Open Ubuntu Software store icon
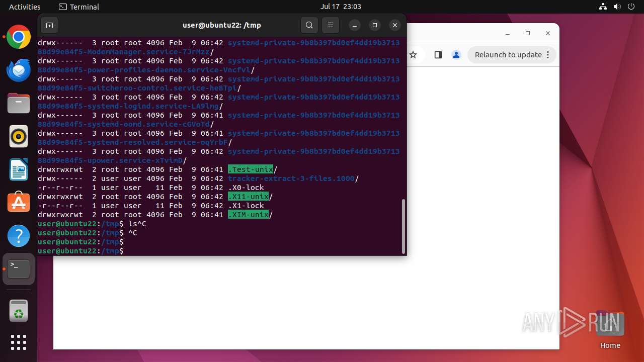This screenshot has width=644, height=362. (19, 203)
